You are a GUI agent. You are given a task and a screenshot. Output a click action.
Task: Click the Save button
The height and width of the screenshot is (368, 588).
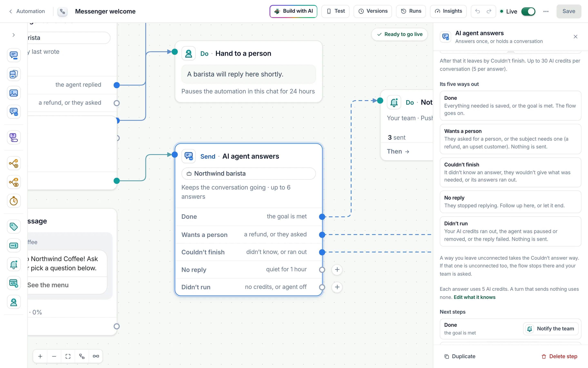tap(569, 11)
